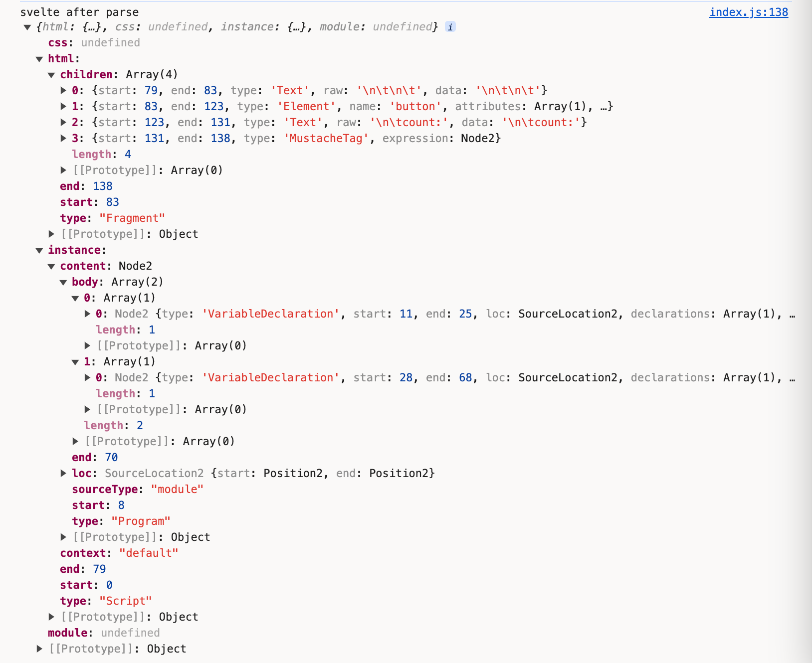
Task: Open the index.js:138 source link
Action: (748, 12)
